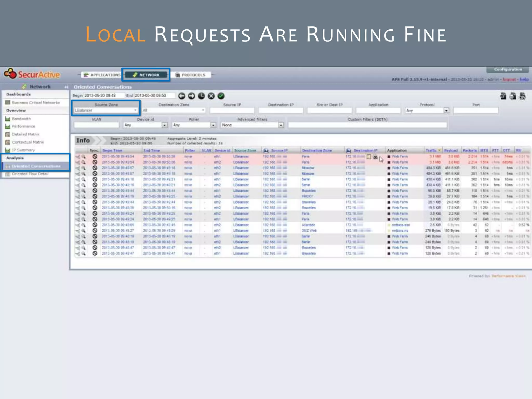Click the Business Critical Networks sidebar icon
The image size is (532, 399).
pos(8,103)
